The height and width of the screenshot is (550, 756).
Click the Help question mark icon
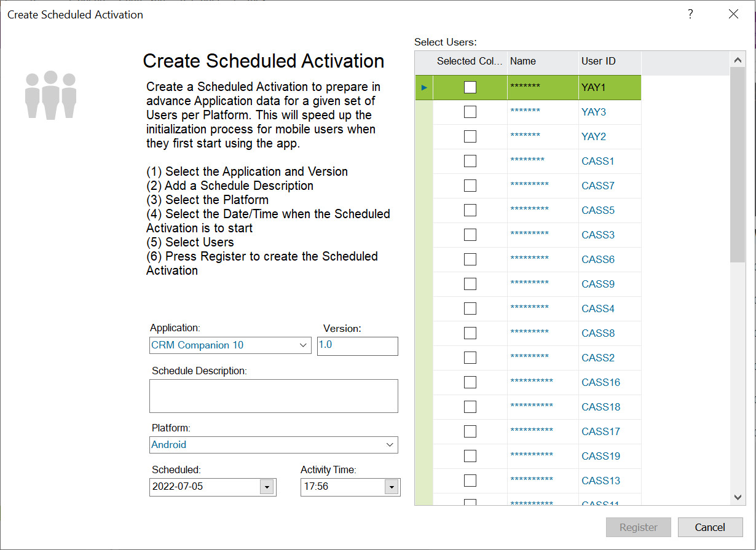pyautogui.click(x=690, y=14)
